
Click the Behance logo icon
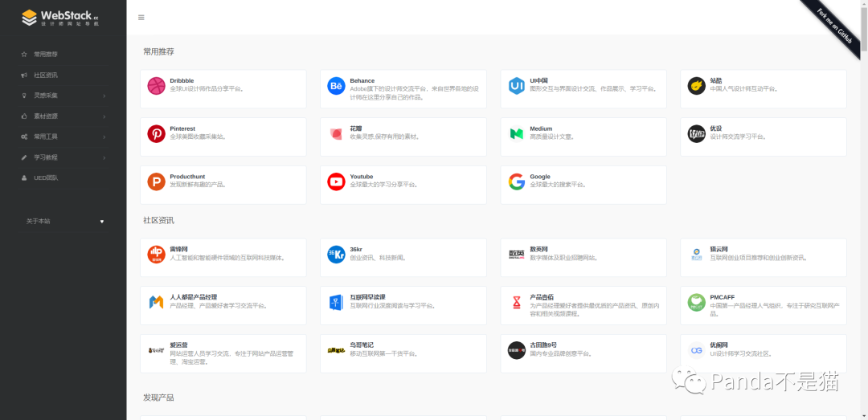tap(336, 86)
